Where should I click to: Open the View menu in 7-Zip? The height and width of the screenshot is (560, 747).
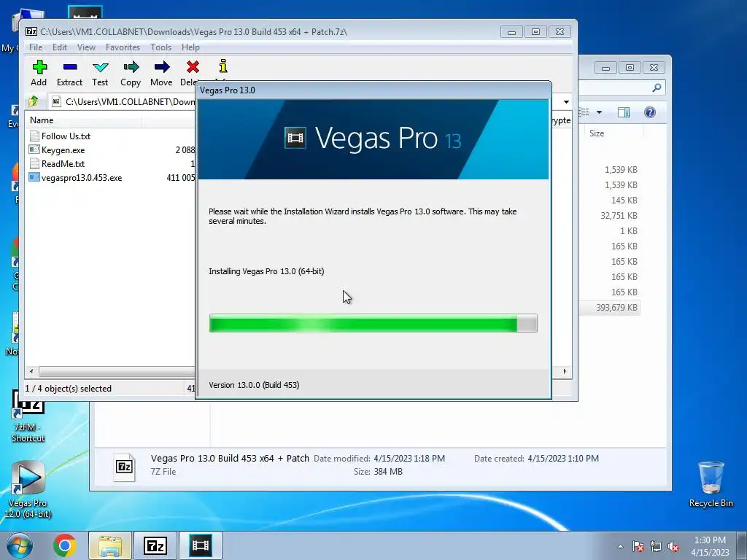point(86,47)
